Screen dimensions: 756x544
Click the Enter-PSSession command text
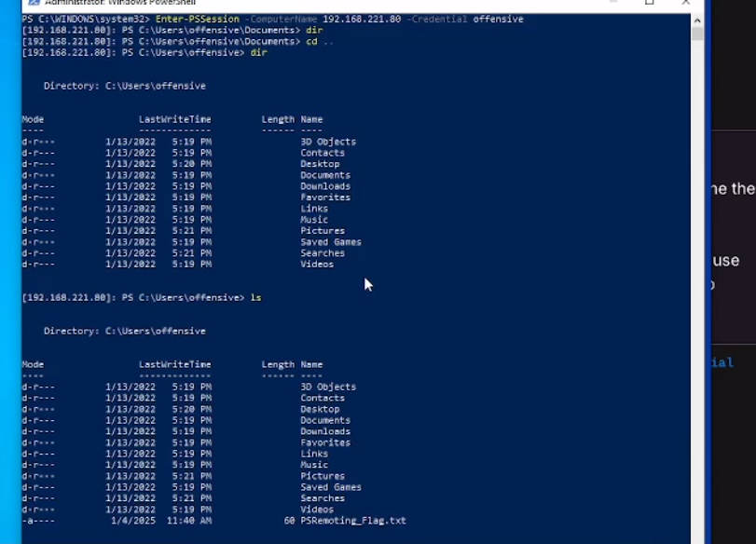(x=198, y=20)
